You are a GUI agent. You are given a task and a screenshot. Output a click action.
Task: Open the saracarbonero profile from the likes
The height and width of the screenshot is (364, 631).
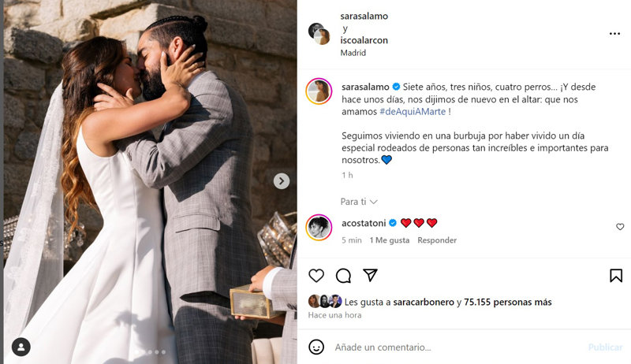point(424,302)
